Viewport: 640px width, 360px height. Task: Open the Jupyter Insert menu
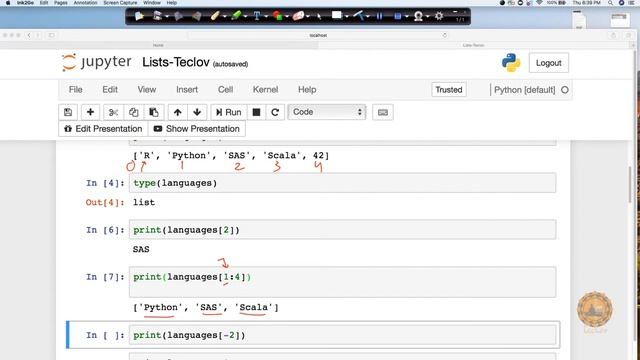point(187,89)
